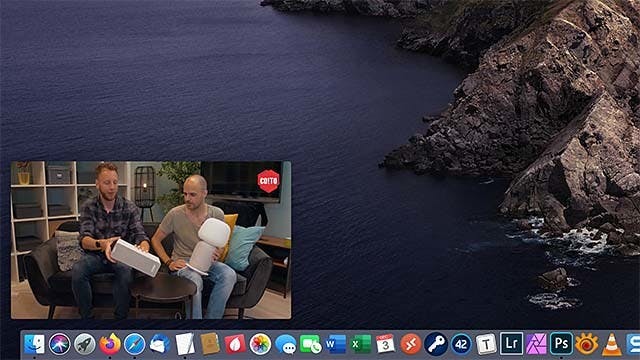Launch Adobe Photoshop Ps icon
640x360 pixels.
click(562, 344)
